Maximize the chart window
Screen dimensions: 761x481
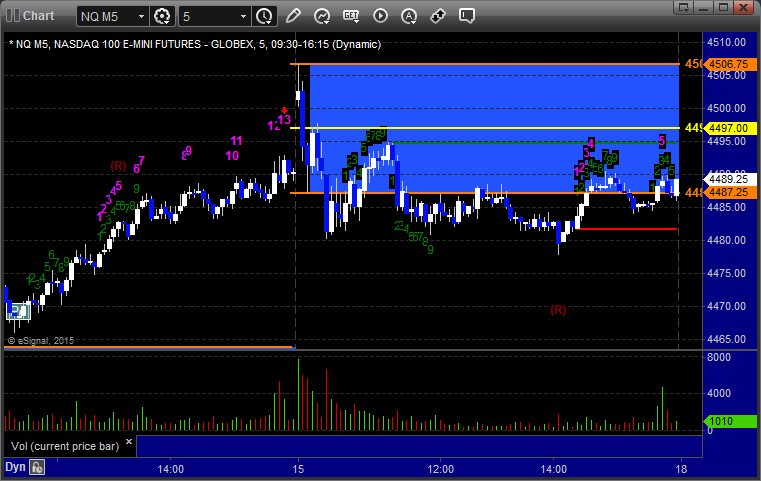coord(723,7)
